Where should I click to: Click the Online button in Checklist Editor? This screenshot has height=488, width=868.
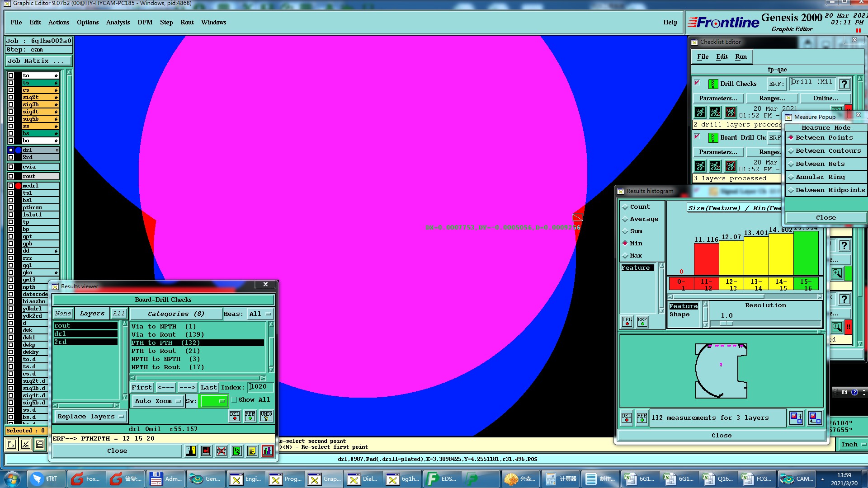click(x=826, y=99)
